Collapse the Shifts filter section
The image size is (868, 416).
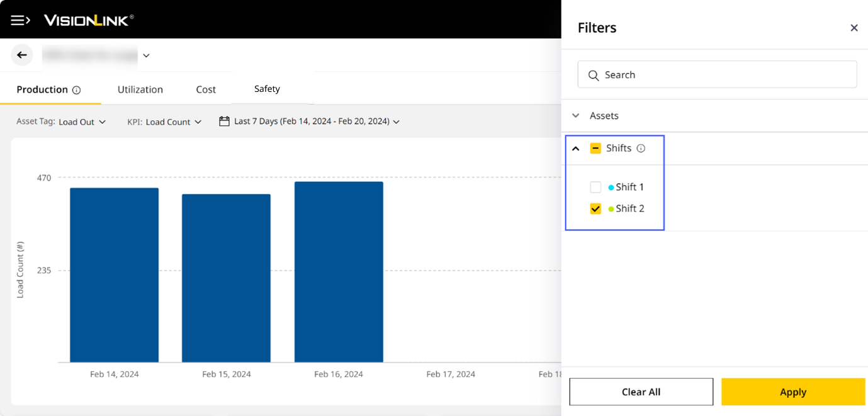point(575,149)
